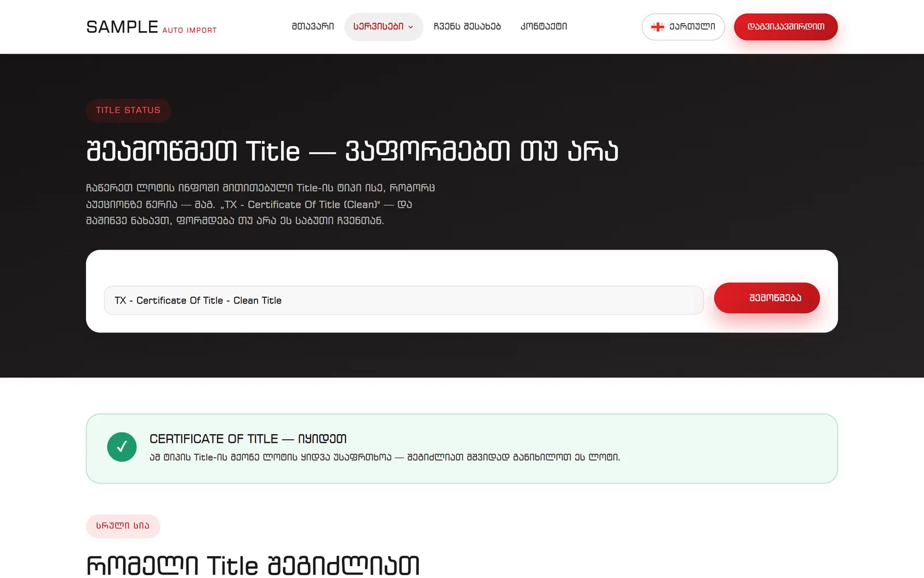This screenshot has height=578, width=924.
Task: Click the დაგვიკავშირდით button
Action: [786, 27]
